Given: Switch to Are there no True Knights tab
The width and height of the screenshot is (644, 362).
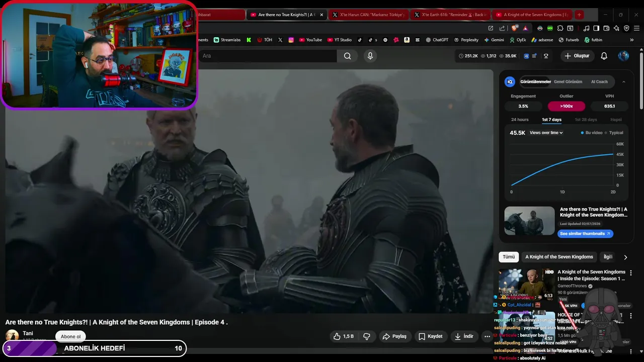Looking at the screenshot, I should tap(285, 15).
